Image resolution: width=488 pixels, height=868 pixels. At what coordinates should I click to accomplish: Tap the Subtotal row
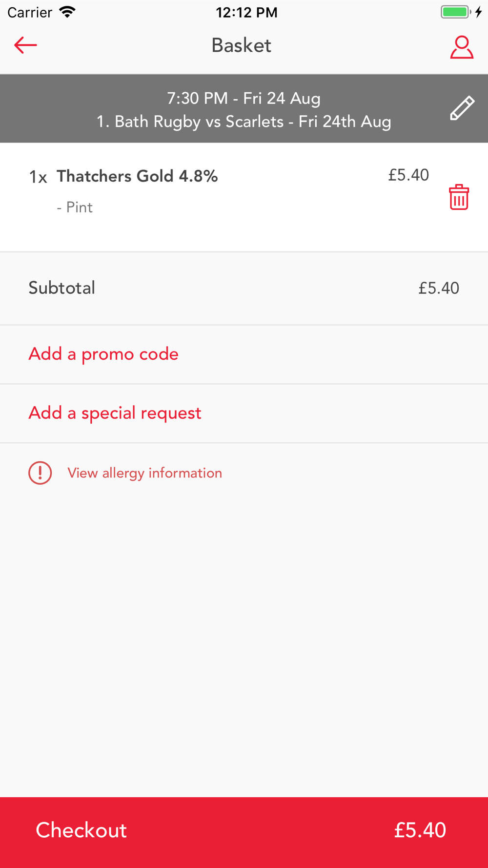point(244,288)
